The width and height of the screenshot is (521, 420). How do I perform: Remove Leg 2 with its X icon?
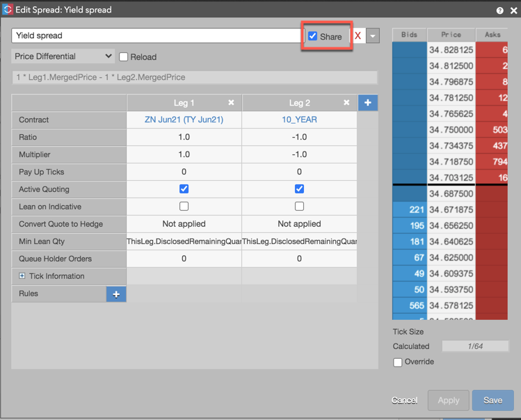(346, 103)
